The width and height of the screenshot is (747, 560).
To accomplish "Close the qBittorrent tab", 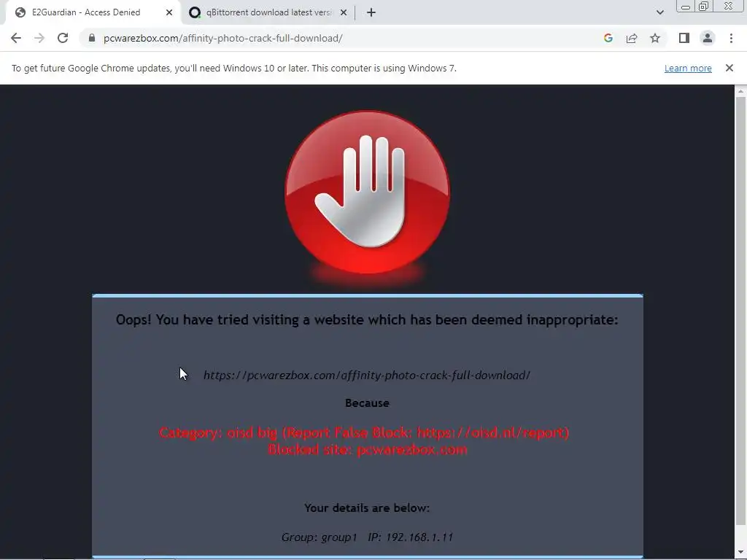I will click(x=344, y=12).
